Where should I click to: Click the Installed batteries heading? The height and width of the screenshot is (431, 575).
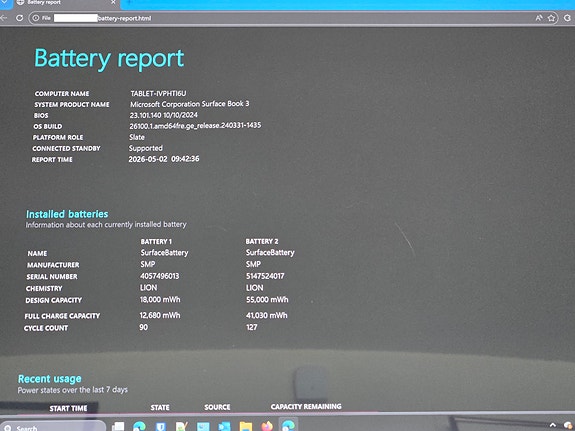click(67, 214)
